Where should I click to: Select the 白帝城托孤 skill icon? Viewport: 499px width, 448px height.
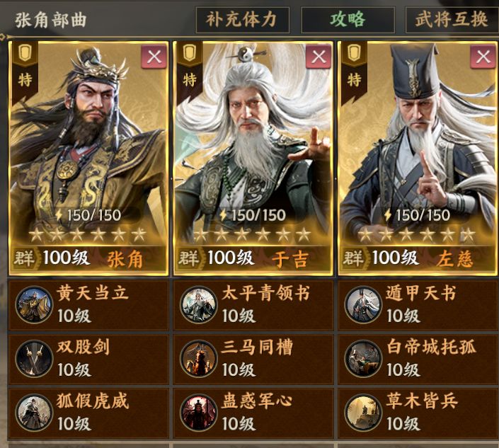click(x=363, y=359)
